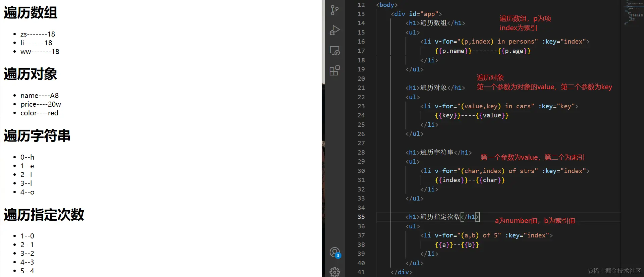This screenshot has width=644, height=277.
Task: Click the price----20w list item
Action: (x=41, y=104)
